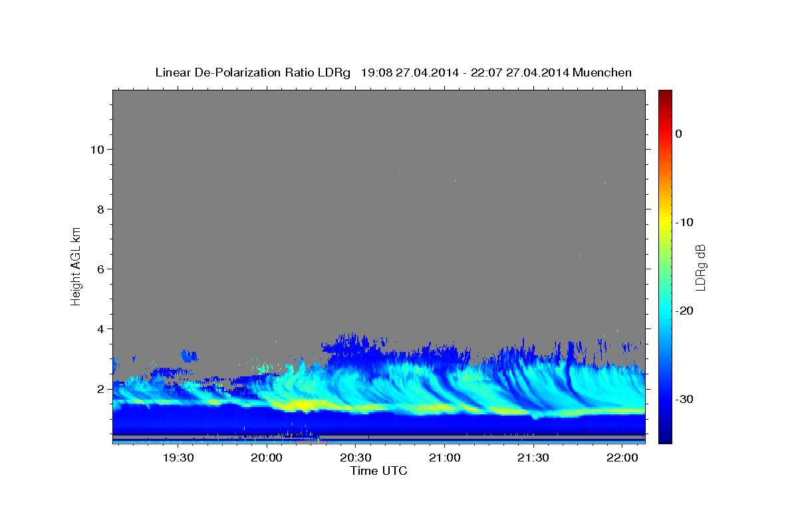
Task: Click the 21:00 time tick label
Action: pos(444,458)
